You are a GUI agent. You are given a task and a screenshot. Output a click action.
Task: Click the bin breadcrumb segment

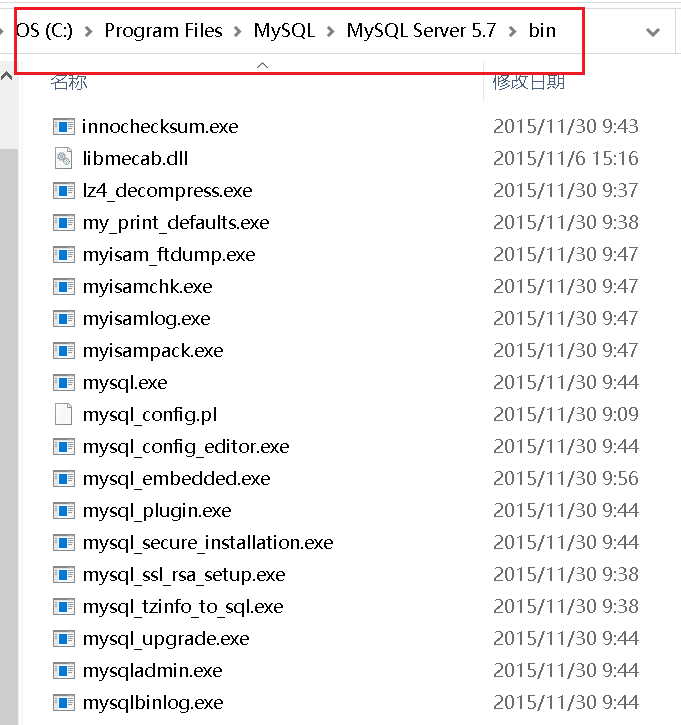(x=542, y=31)
